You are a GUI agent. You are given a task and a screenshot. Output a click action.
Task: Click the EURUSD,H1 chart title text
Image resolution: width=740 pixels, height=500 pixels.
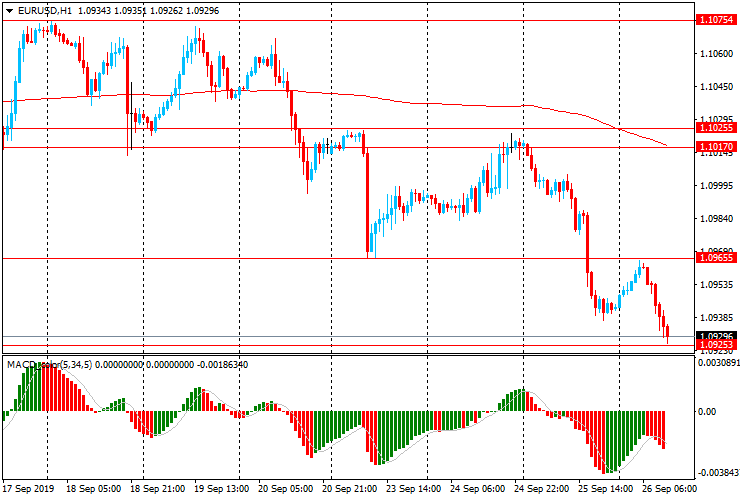click(45, 10)
